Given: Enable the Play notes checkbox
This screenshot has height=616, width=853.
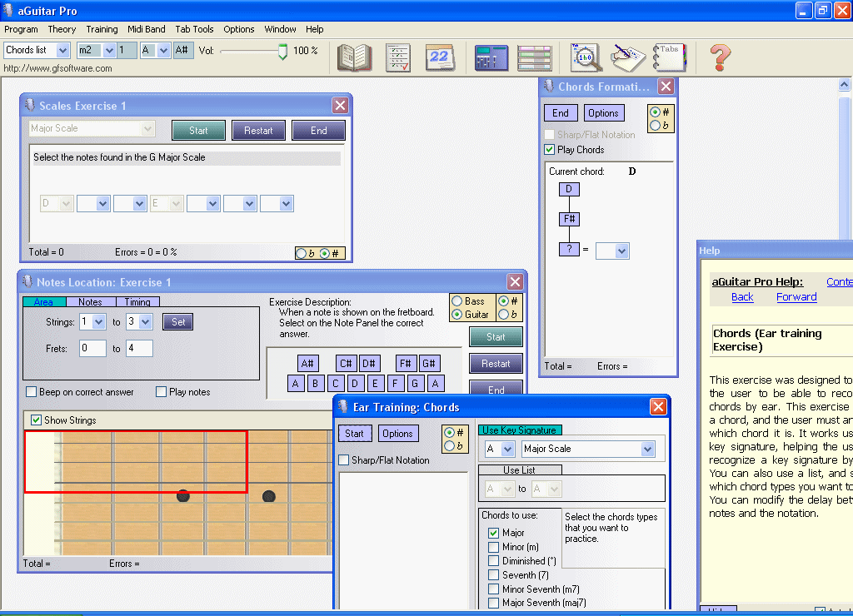Looking at the screenshot, I should (x=161, y=392).
